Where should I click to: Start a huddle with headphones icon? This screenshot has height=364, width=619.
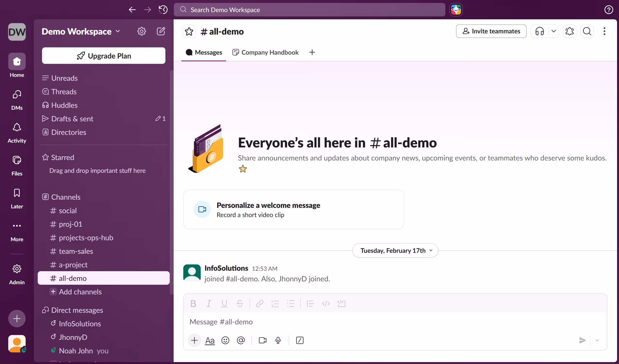point(539,31)
